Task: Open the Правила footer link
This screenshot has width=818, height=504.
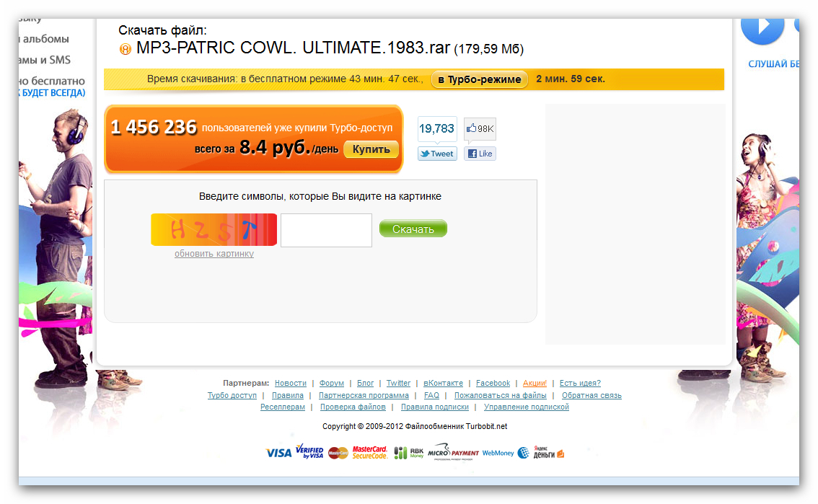Action: point(287,396)
